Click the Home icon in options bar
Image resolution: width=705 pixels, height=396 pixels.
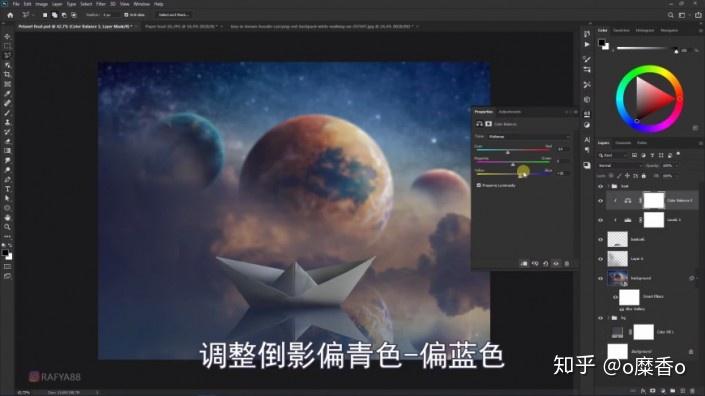(x=10, y=15)
